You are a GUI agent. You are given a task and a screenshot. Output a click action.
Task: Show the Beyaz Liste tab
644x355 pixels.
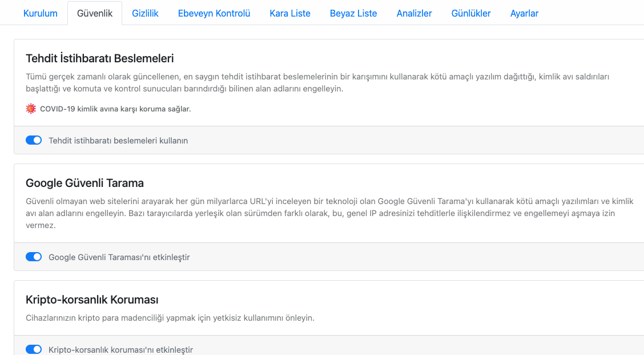click(x=353, y=13)
